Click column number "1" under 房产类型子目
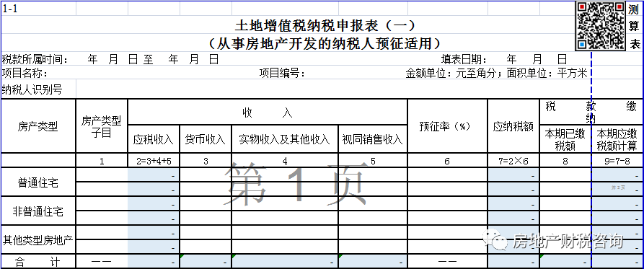644x269 pixels. (x=102, y=161)
